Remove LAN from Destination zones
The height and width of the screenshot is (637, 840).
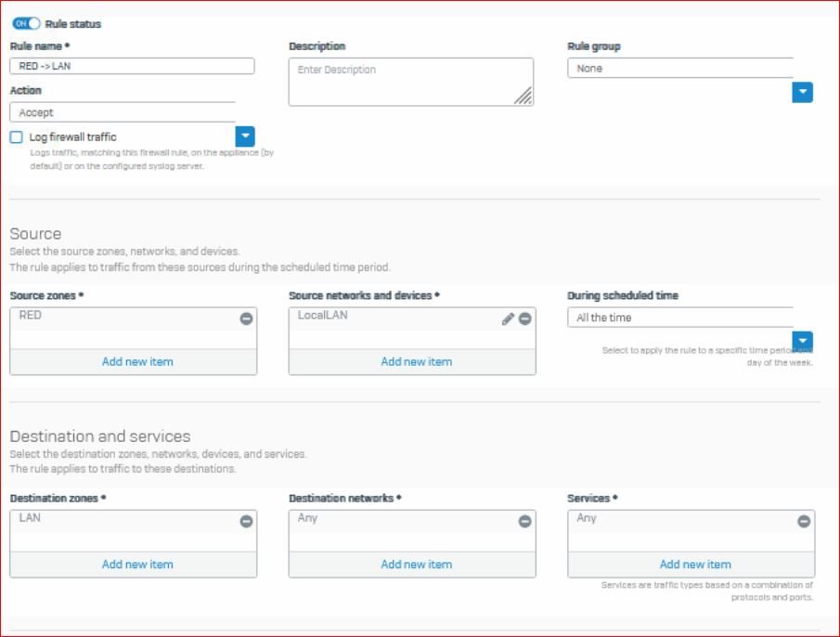pos(246,521)
